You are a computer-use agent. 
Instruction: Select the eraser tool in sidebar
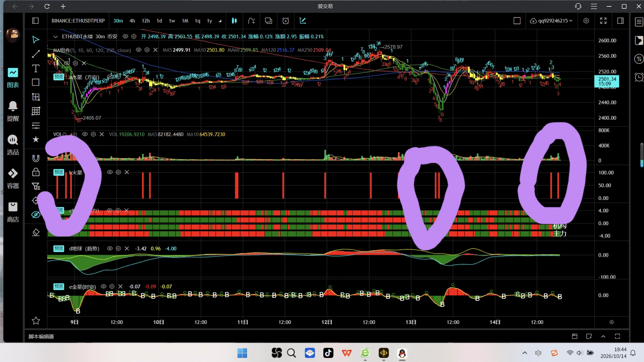(x=36, y=232)
